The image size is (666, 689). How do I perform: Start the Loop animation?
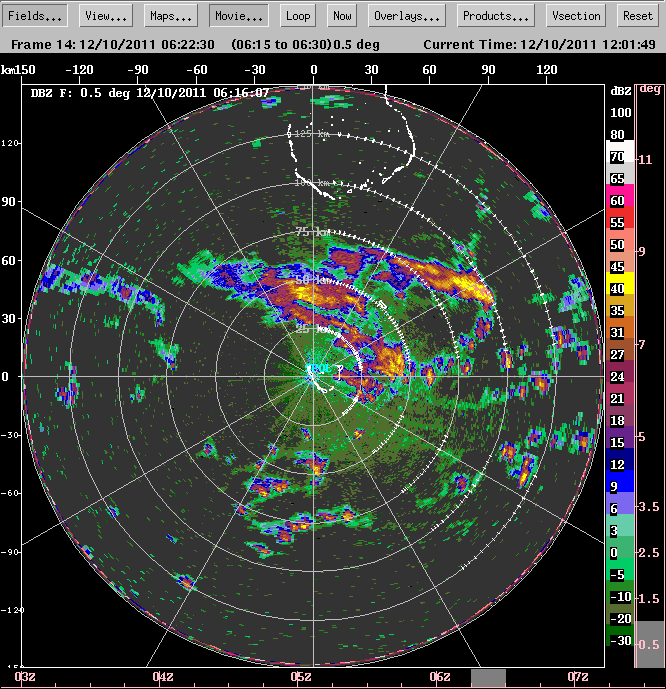coord(298,16)
